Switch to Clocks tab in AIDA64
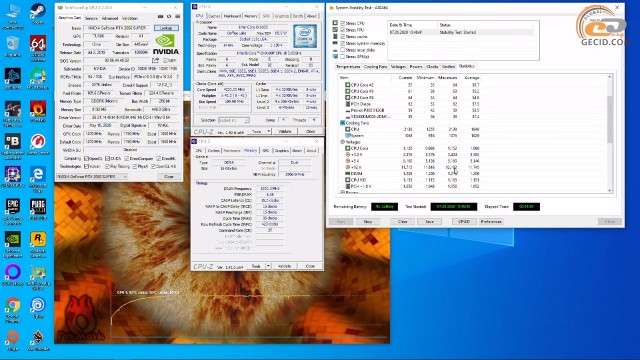640x360 pixels. click(432, 67)
